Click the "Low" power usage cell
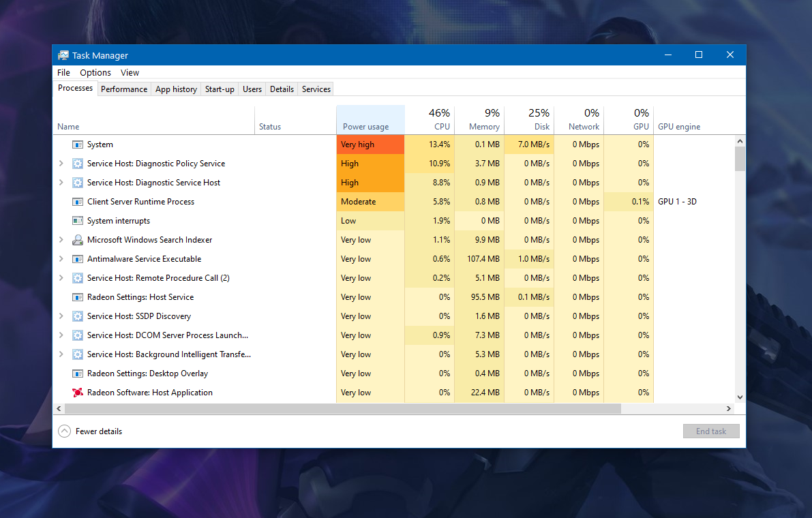 point(370,221)
